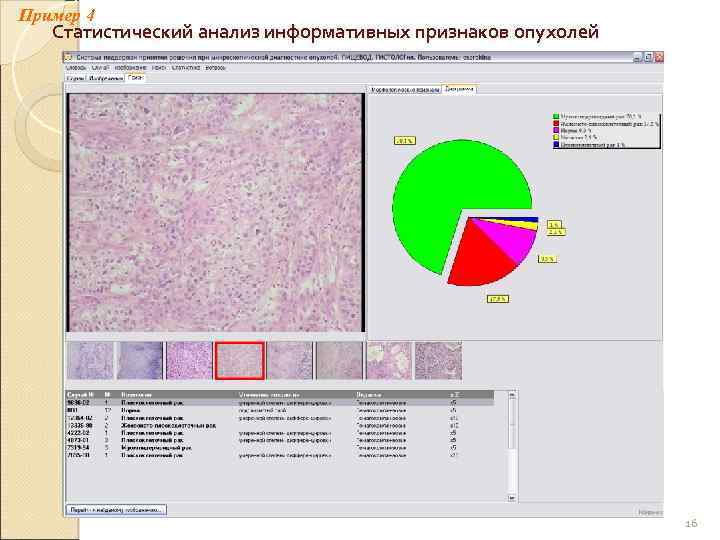Select the eighth, dark purple thumbnail
This screenshot has width=720, height=540.
[x=438, y=360]
